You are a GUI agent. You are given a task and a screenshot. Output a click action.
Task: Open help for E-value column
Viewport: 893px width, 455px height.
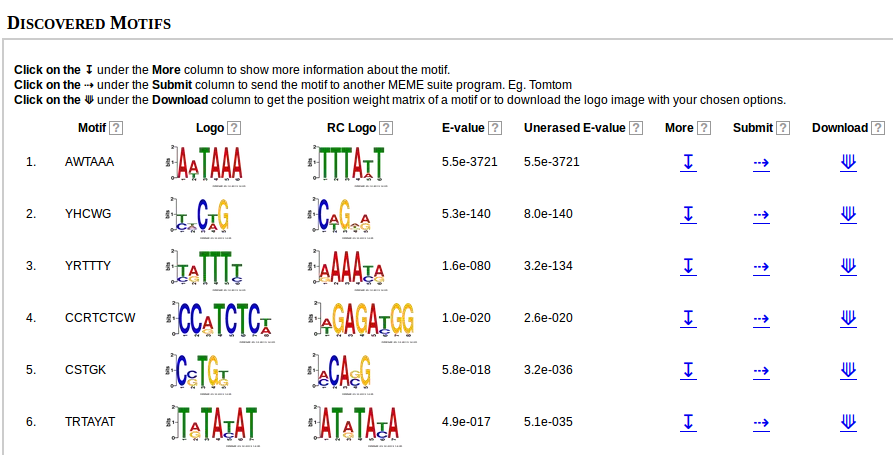pyautogui.click(x=495, y=128)
